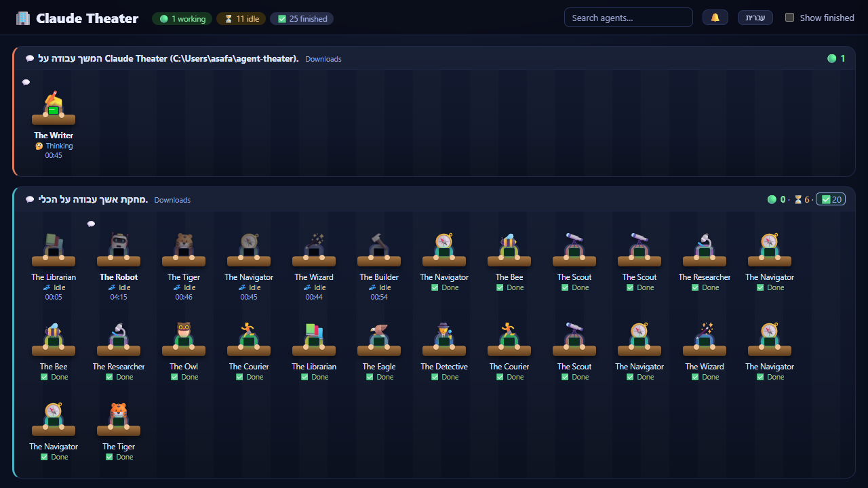Open The Detective agent avatar

[444, 340]
